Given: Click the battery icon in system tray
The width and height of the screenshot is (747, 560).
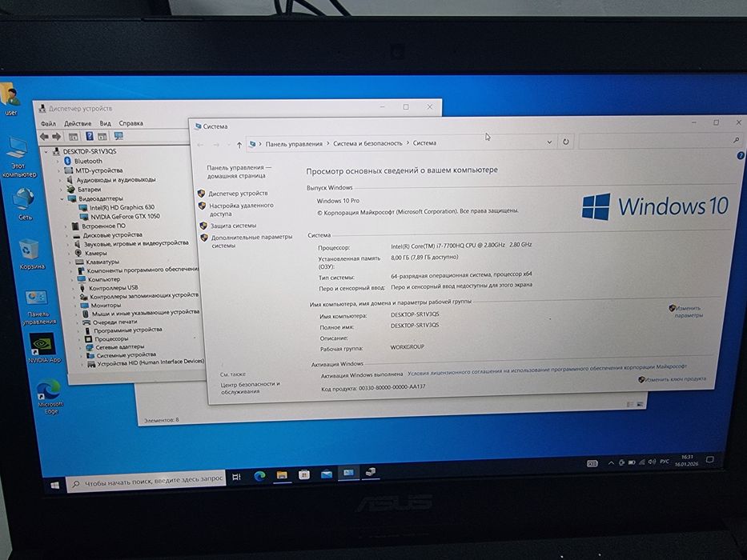Looking at the screenshot, I should 632,462.
